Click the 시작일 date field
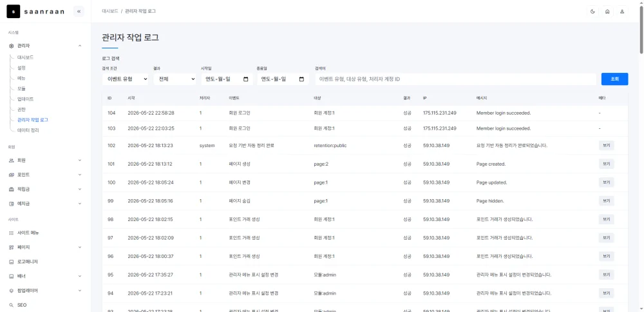This screenshot has width=644, height=312. [x=227, y=79]
